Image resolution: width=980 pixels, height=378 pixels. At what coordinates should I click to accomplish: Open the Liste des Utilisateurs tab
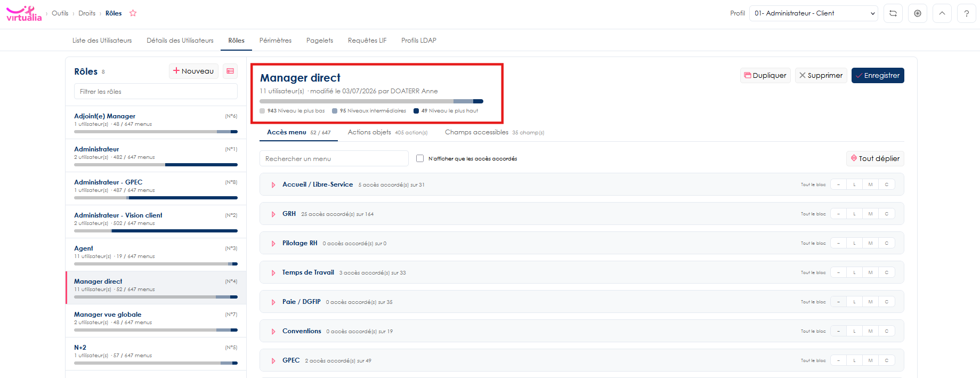pos(102,41)
